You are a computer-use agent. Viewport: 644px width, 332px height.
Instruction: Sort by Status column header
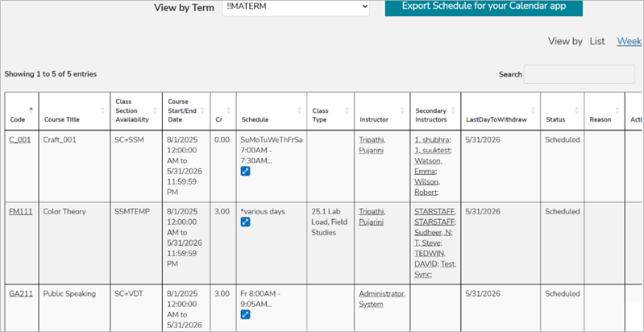[555, 119]
